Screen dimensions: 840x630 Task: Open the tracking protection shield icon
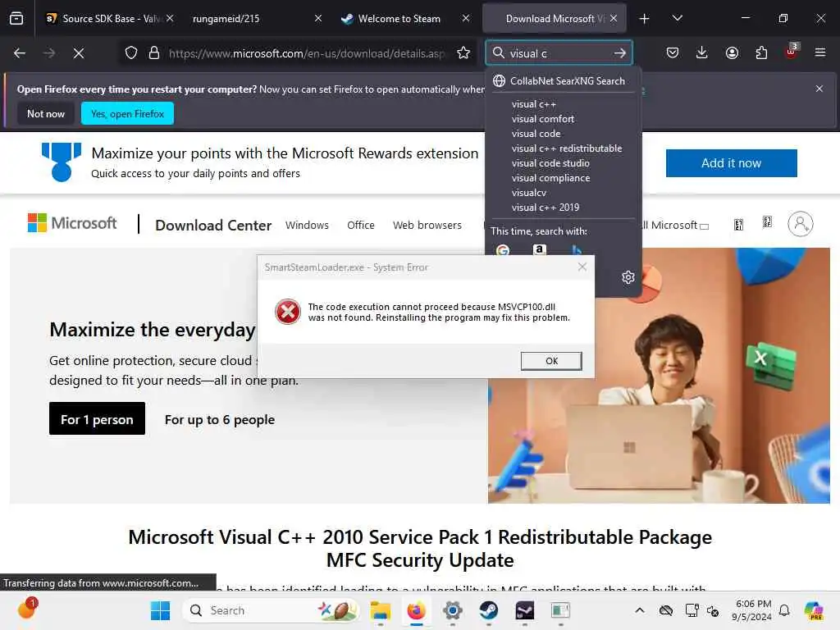131,53
